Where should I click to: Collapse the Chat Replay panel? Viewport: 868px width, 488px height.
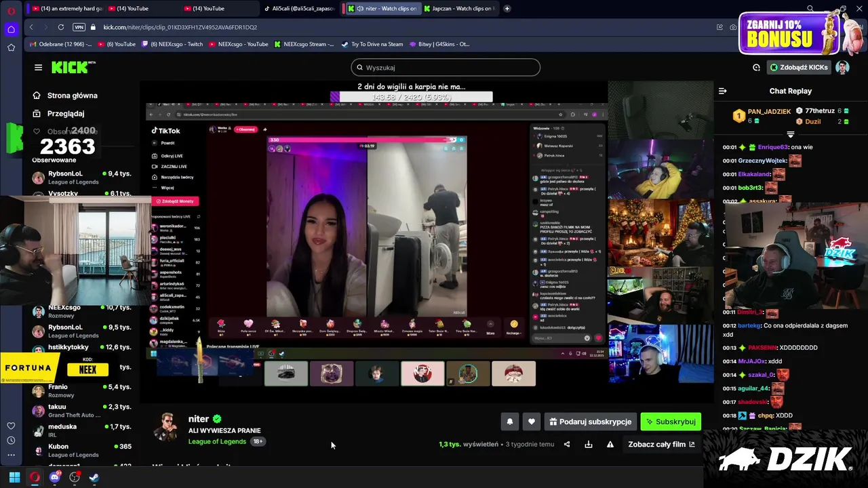[722, 91]
